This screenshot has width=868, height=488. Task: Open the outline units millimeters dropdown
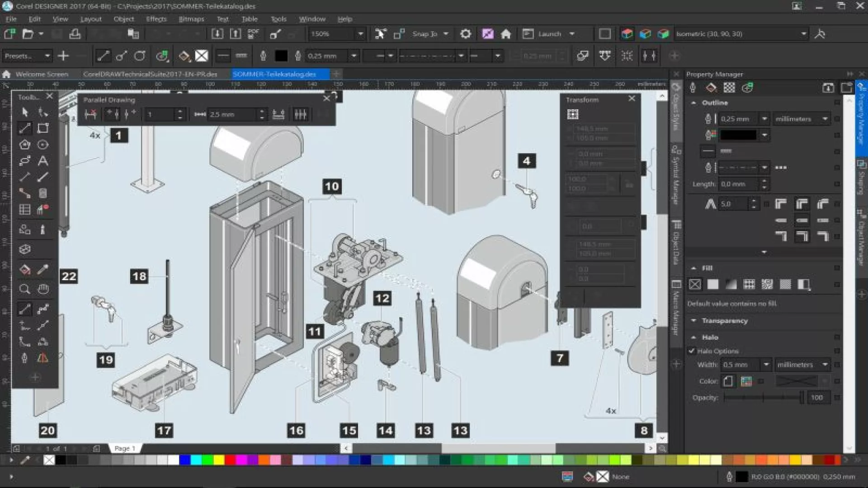click(x=825, y=119)
